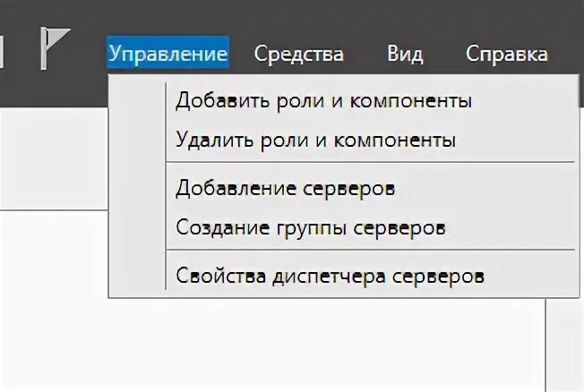
Task: Expand the Tools (Средства) dropdown
Action: pos(298,54)
